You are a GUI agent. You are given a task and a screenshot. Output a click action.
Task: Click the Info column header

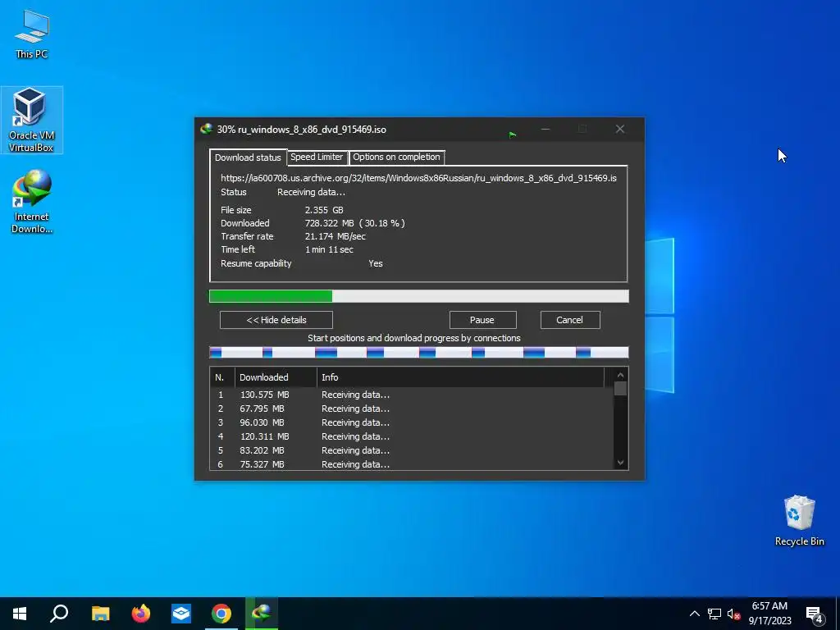coord(461,377)
